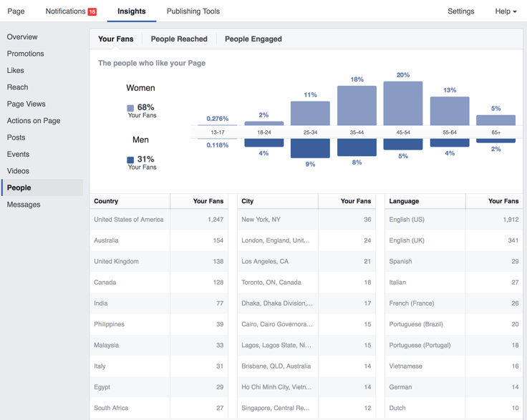Select the Los Angeles, CA city row
Screen dimensions: 527x420
306,262
